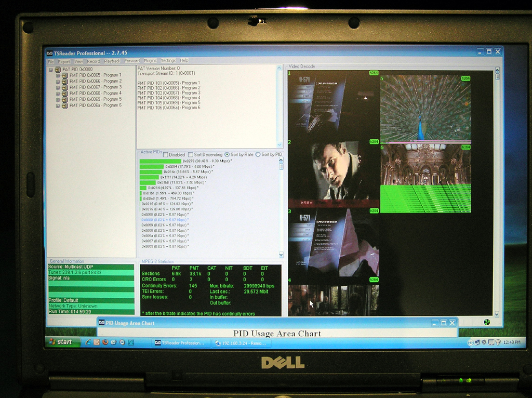The image size is (532, 398).
Task: Expand PMT PID 0x0068 Program 4 node
Action: tap(58, 94)
